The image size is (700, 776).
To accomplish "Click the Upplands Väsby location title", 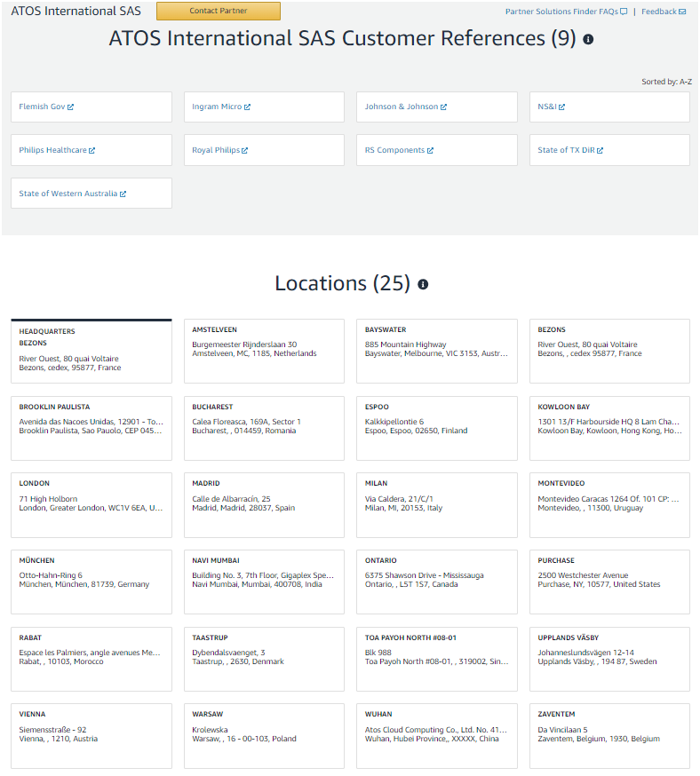I will [x=569, y=637].
